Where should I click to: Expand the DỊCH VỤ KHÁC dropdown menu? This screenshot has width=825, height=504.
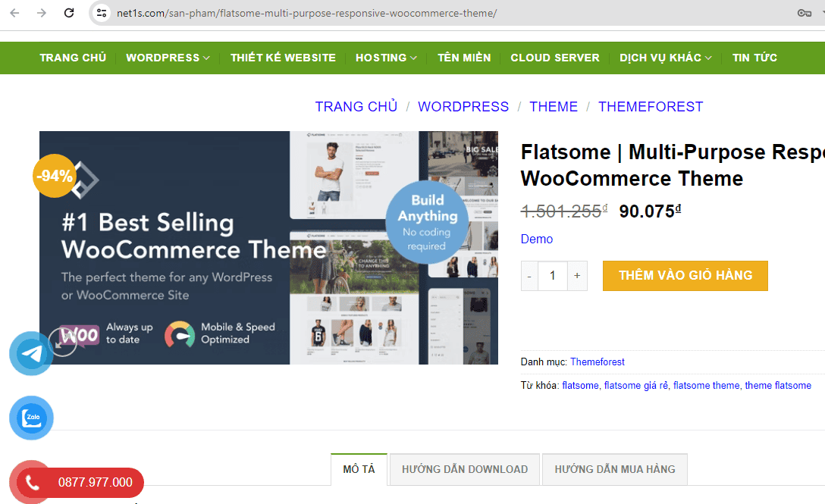click(666, 58)
